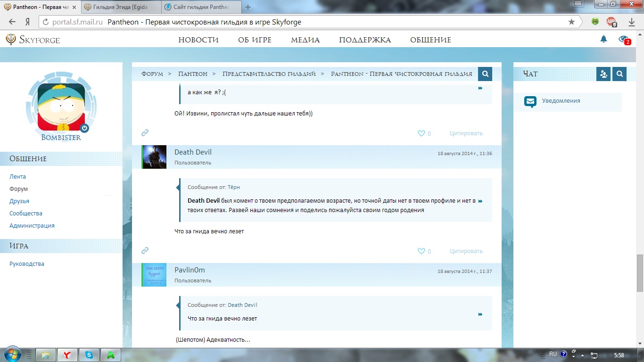Click the language bar help icon

(563, 354)
